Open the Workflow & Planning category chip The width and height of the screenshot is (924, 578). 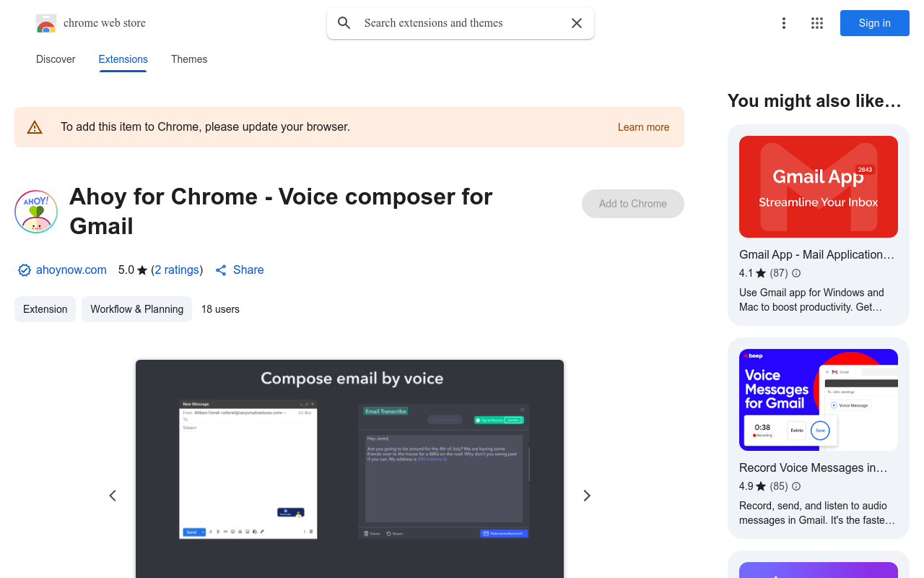click(x=136, y=309)
